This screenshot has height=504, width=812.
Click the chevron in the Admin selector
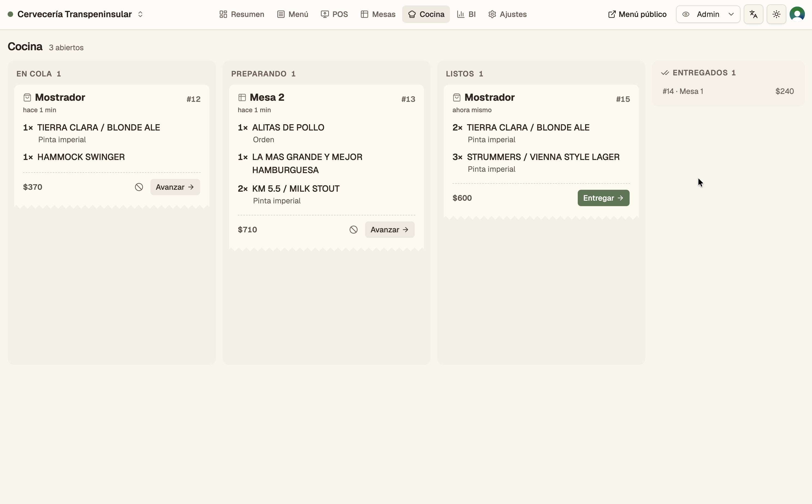[731, 14]
